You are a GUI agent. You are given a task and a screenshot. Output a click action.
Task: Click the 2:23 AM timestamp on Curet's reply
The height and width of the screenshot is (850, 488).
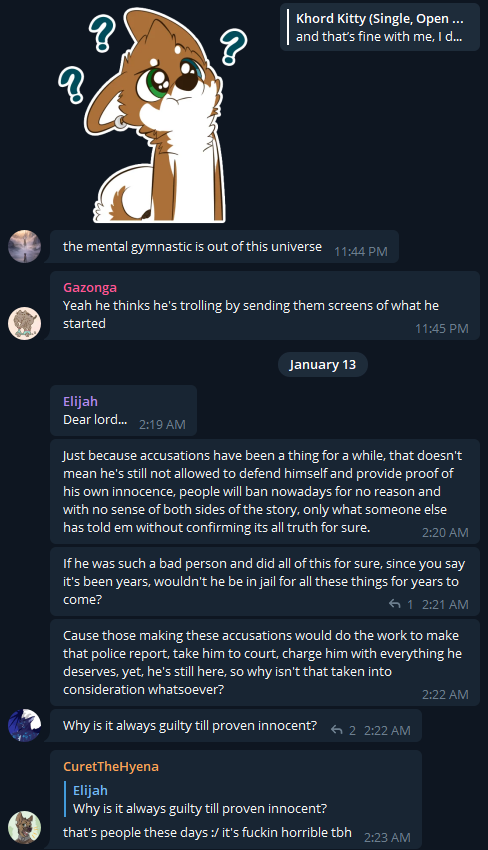coord(387,838)
